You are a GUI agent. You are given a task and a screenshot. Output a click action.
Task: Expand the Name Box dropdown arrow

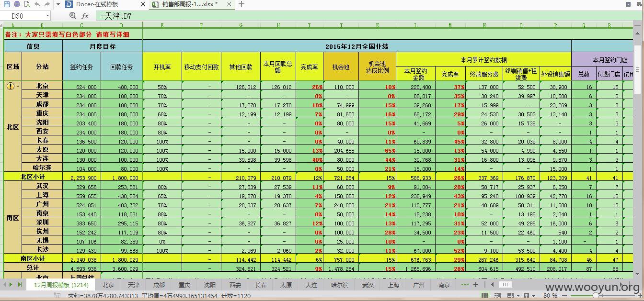click(x=47, y=16)
